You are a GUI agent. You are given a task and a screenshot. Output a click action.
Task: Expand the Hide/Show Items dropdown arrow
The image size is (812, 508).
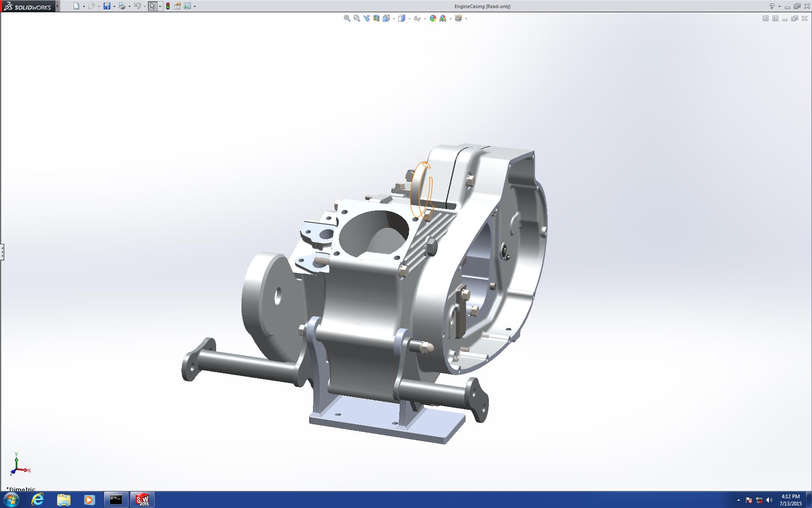point(425,19)
